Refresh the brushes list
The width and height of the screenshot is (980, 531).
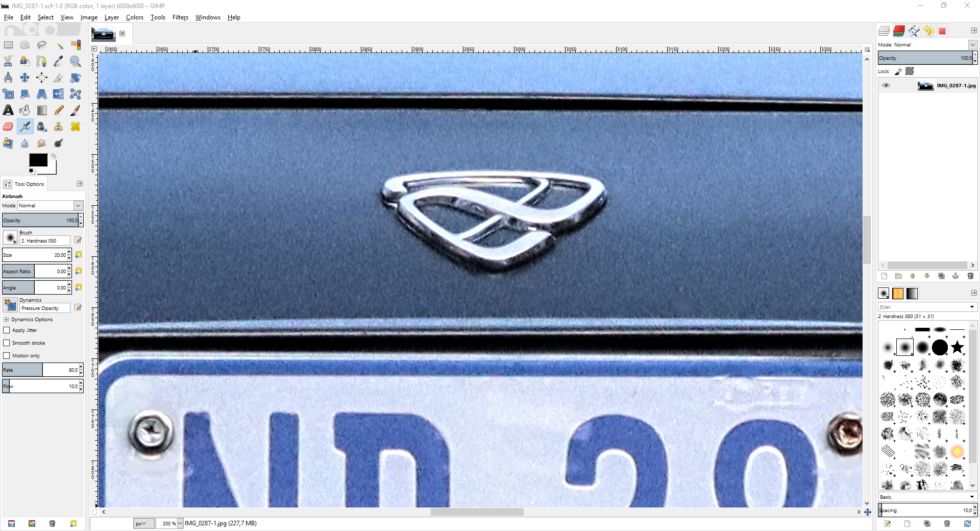[967, 523]
